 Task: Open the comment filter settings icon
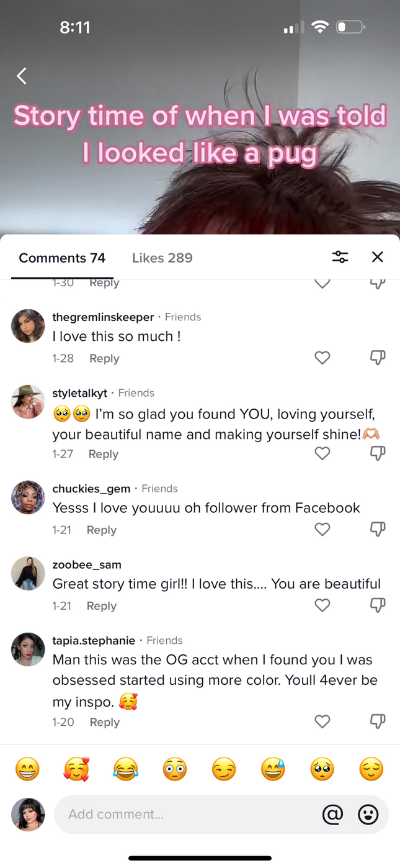coord(340,257)
